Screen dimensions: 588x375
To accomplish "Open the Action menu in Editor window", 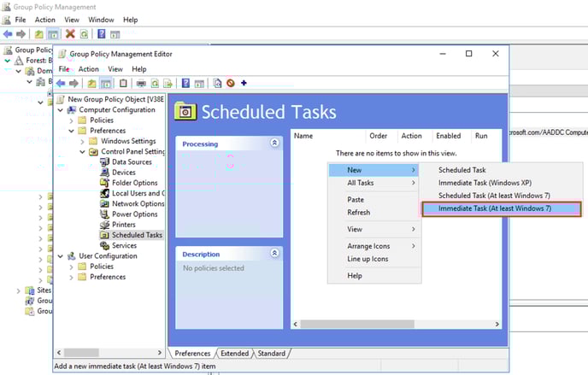I will point(89,69).
